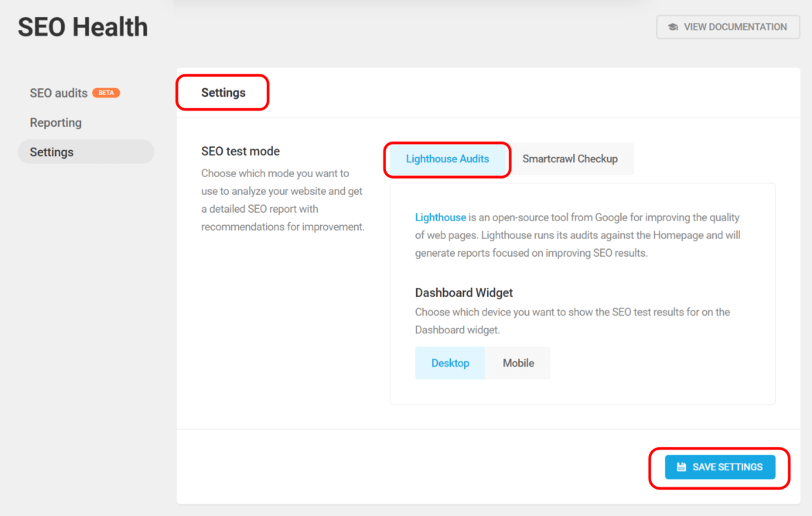
Task: Enable Lighthouse Audits as the SEO test mode
Action: [x=447, y=158]
